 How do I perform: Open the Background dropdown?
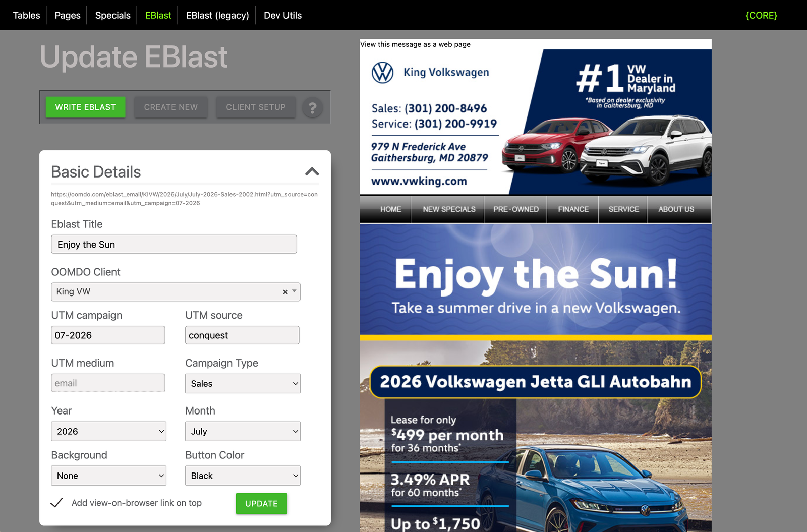pyautogui.click(x=108, y=476)
